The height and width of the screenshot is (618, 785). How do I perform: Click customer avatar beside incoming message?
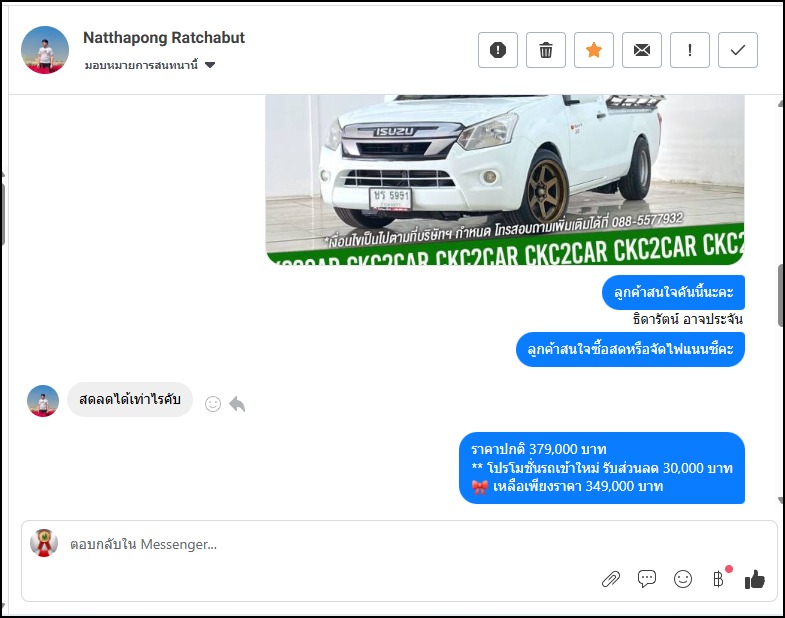(43, 401)
